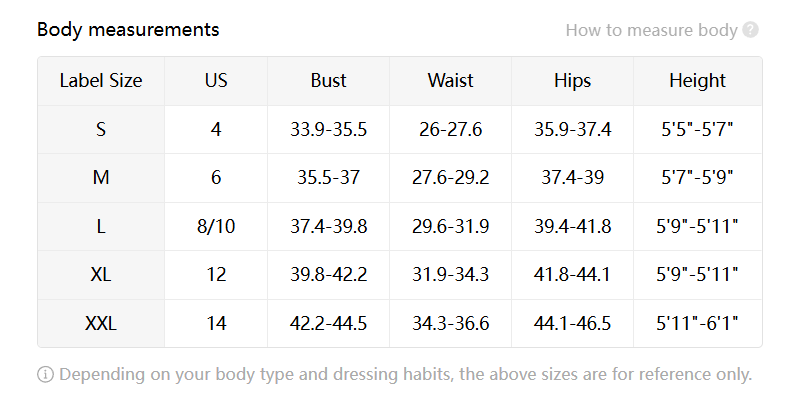
Task: Click the Body measurements heading
Action: [128, 30]
